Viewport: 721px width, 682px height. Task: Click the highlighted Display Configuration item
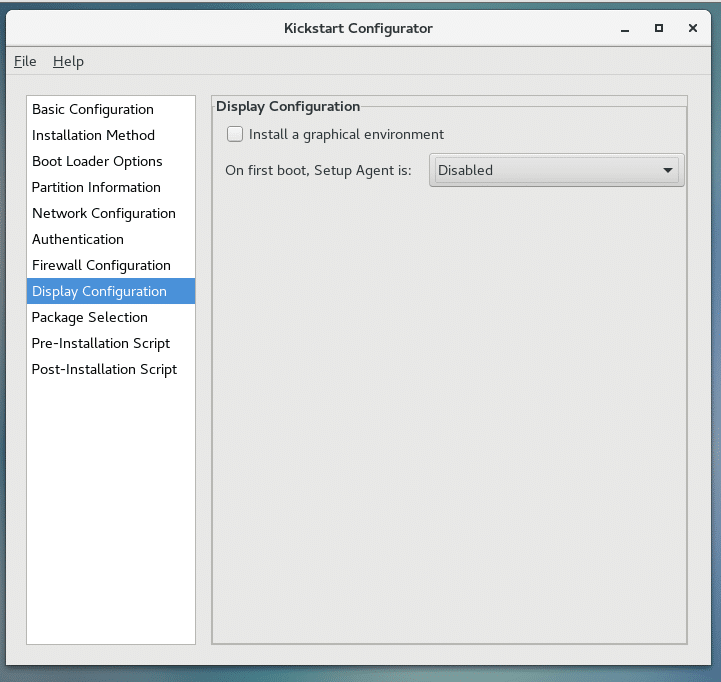click(x=99, y=291)
